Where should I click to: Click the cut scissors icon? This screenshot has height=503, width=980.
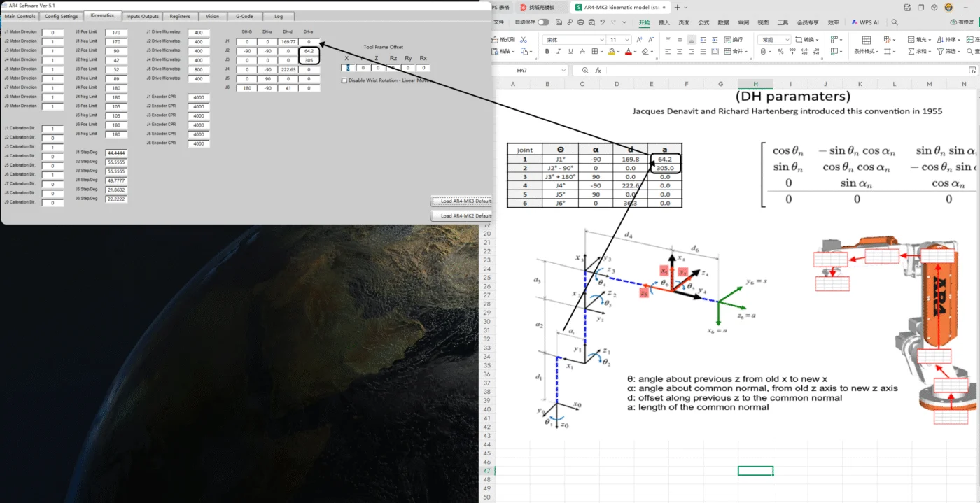523,40
